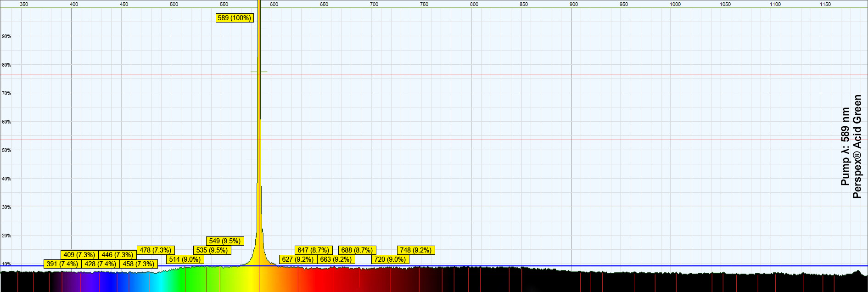This screenshot has width=868, height=292.
Task: Select the 748 (9.2%) peak label
Action: point(416,250)
